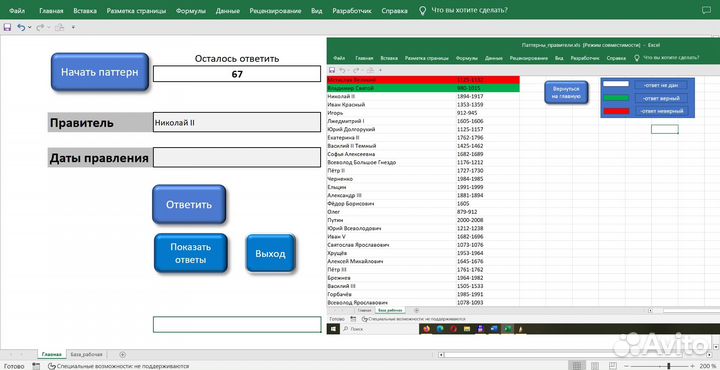This screenshot has height=370, width=720.
Task: Click the red swatch beside ответ неверный
Action: point(616,111)
